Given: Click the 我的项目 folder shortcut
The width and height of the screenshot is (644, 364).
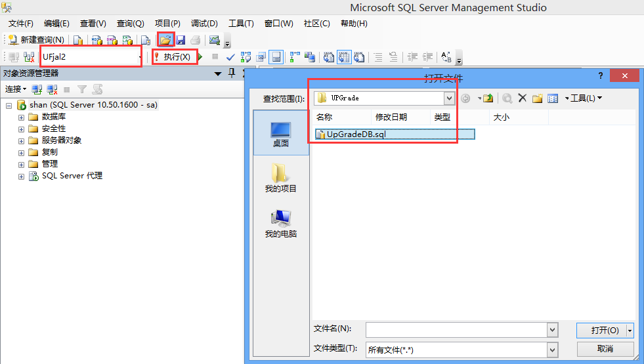Looking at the screenshot, I should click(281, 178).
